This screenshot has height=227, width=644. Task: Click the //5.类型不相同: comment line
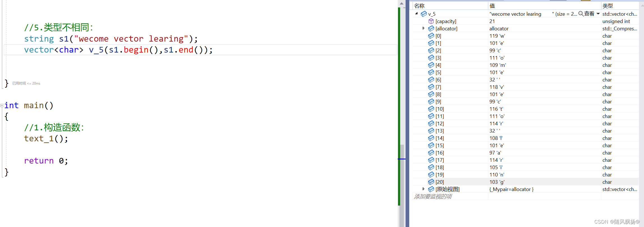59,28
